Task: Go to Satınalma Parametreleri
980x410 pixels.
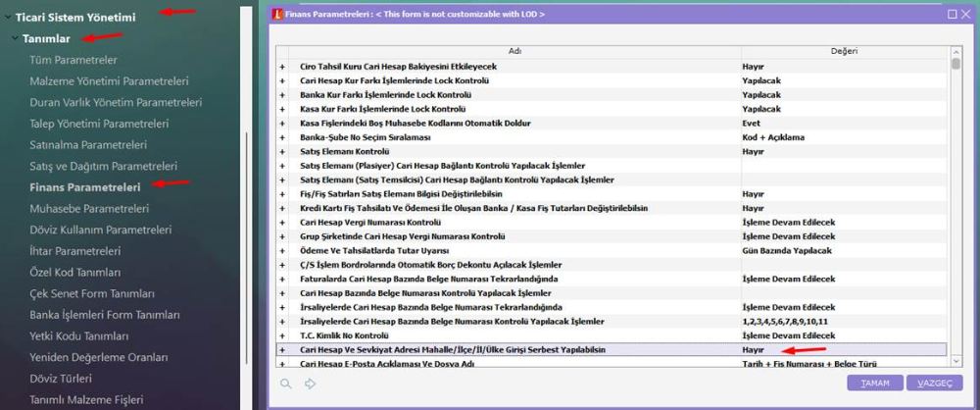Action: point(88,144)
